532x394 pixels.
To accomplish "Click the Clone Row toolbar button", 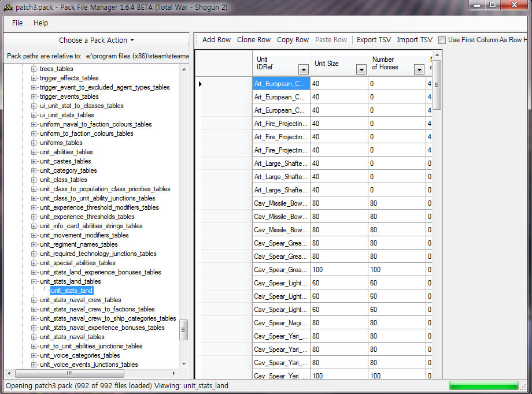I will 254,40.
